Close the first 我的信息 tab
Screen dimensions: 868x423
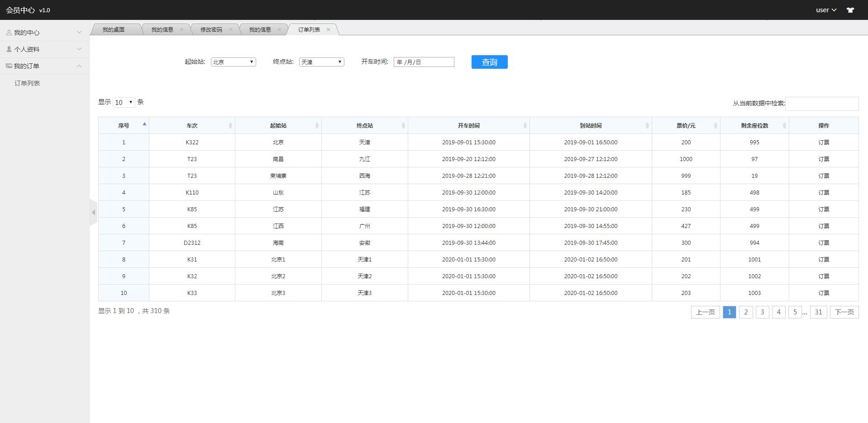click(x=182, y=30)
